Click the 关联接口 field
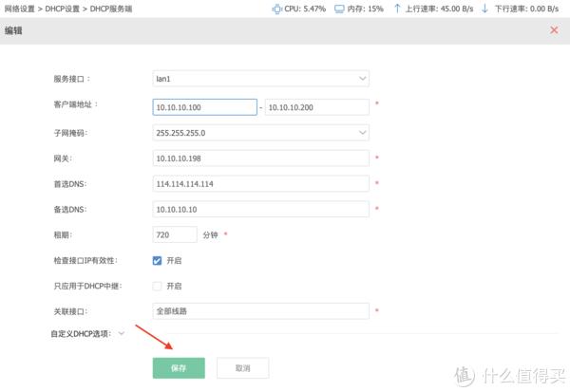 click(x=260, y=311)
